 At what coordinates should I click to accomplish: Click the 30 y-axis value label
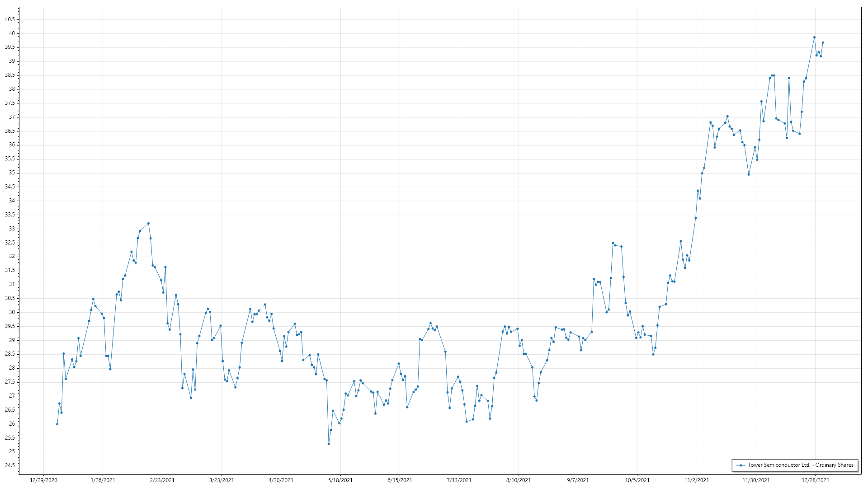[x=12, y=312]
